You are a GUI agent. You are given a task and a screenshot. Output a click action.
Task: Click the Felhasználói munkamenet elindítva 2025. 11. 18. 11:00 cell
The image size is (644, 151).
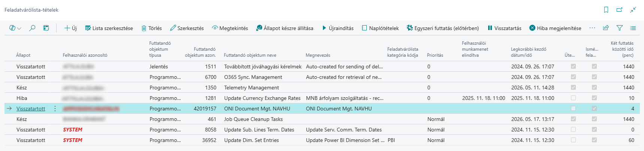[484, 98]
